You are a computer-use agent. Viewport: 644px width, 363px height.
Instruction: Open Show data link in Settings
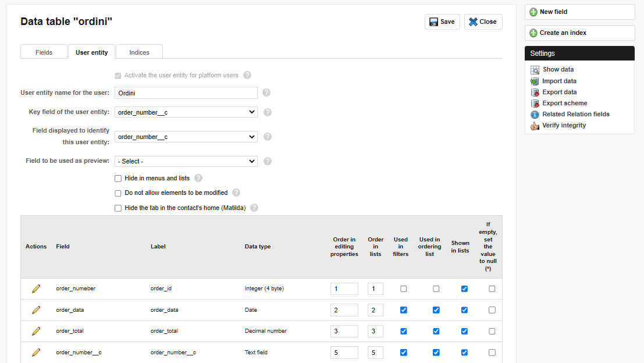click(x=558, y=69)
